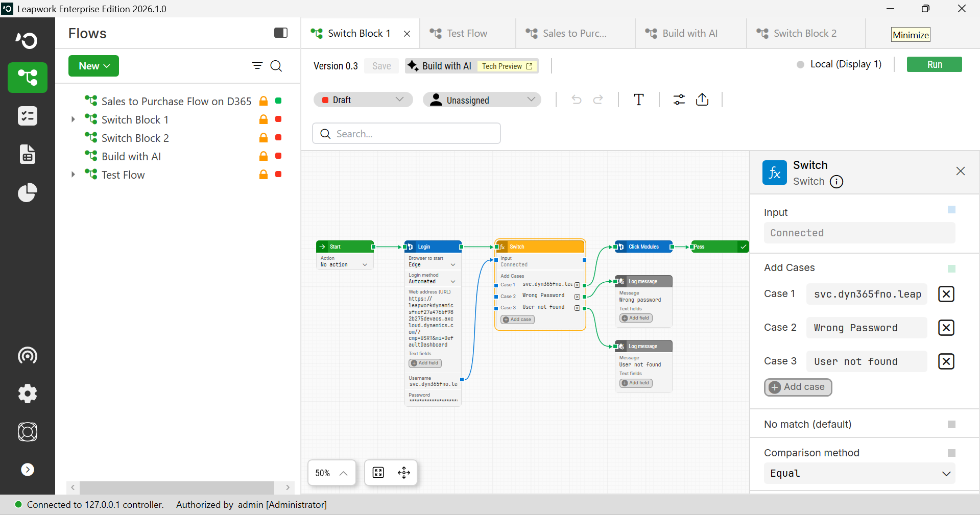Edit Case 2 value field in panel

click(867, 328)
